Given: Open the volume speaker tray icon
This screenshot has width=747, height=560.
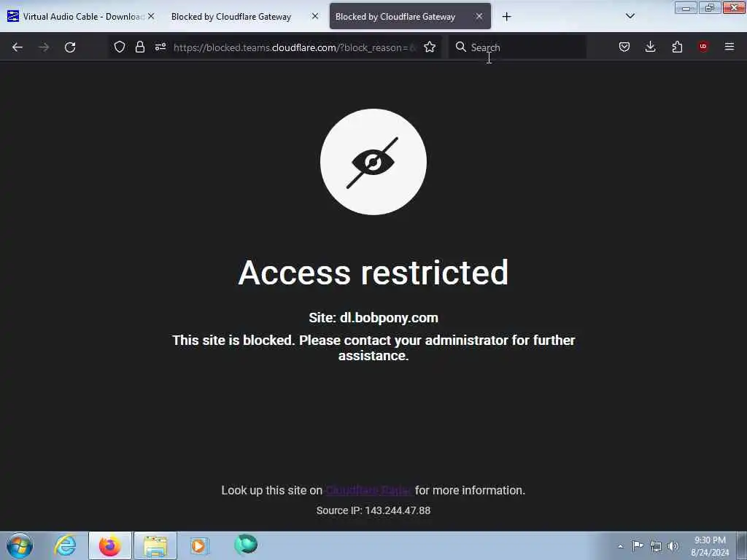Looking at the screenshot, I should point(673,546).
